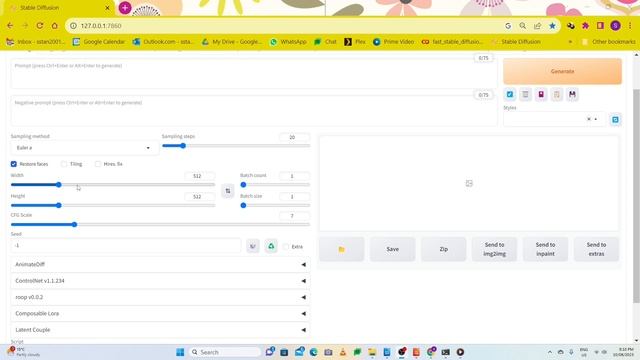Click the blue icon next to Styles dropdown
640x360 pixels.
click(616, 120)
